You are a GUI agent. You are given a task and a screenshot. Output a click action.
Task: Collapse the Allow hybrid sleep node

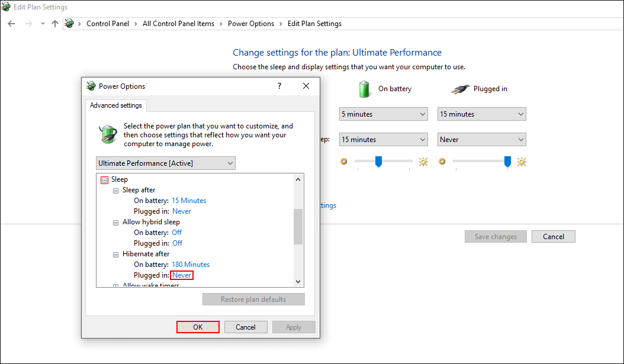[x=116, y=223]
